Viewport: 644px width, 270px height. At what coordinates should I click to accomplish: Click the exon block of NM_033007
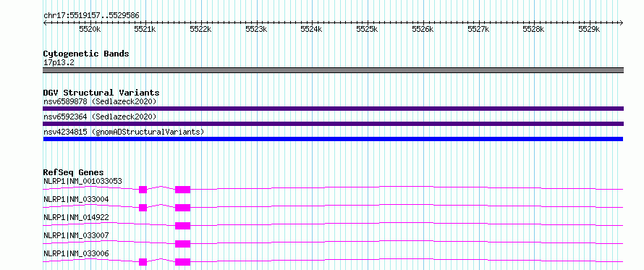pos(183,244)
